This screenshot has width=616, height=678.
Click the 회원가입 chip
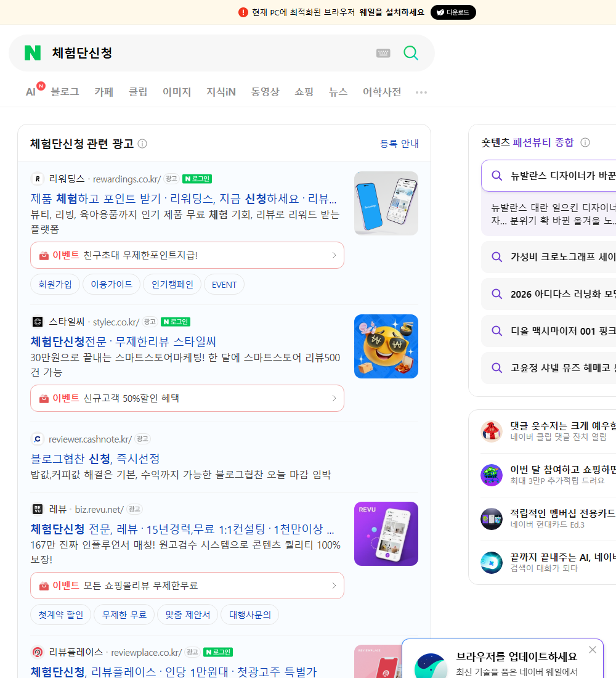coord(55,284)
